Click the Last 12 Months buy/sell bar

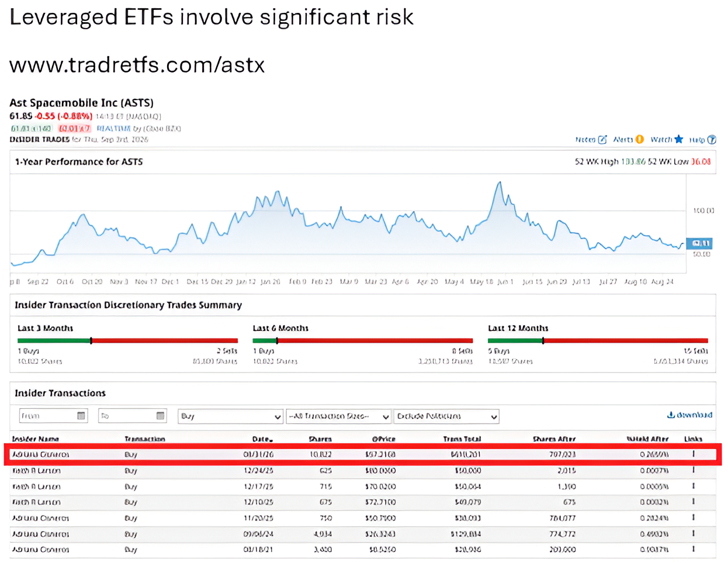pyautogui.click(x=598, y=340)
